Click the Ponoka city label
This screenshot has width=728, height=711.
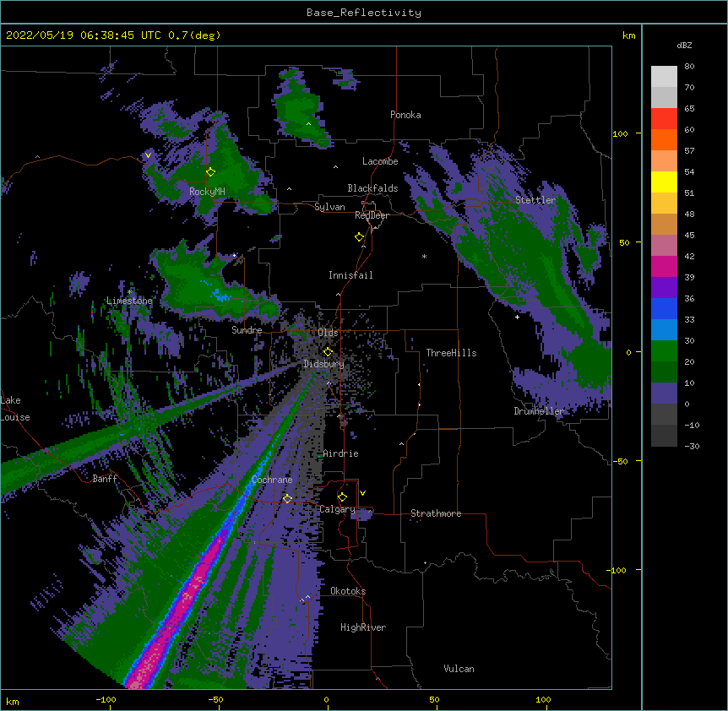pos(405,115)
